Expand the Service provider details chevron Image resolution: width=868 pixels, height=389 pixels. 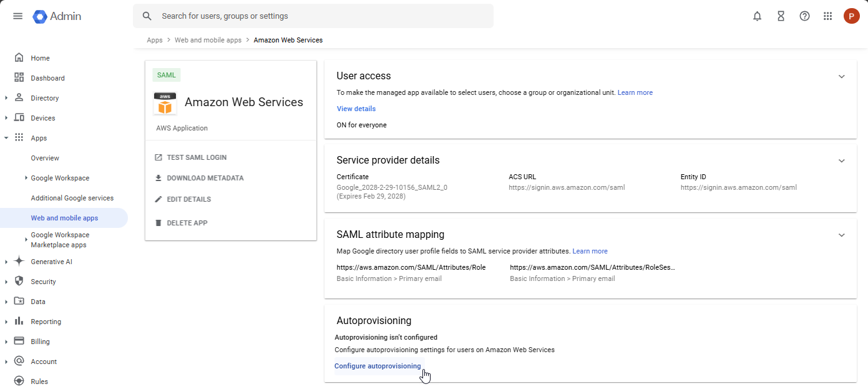pos(841,160)
